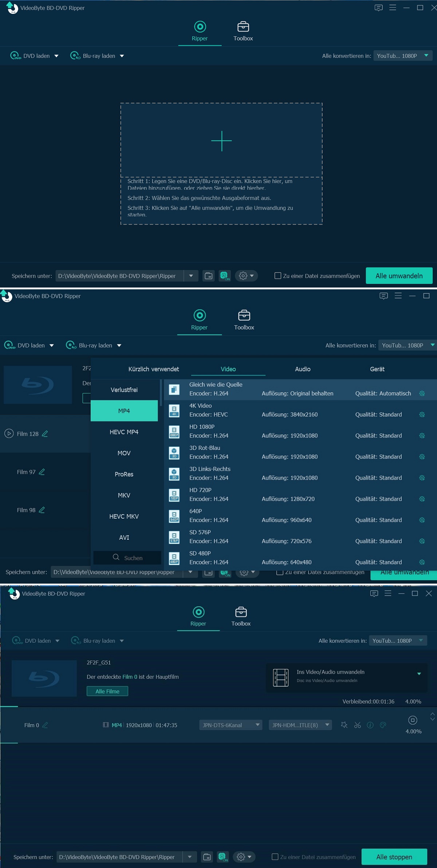Show media info for Film 0
The height and width of the screenshot is (868, 437).
coord(370,725)
